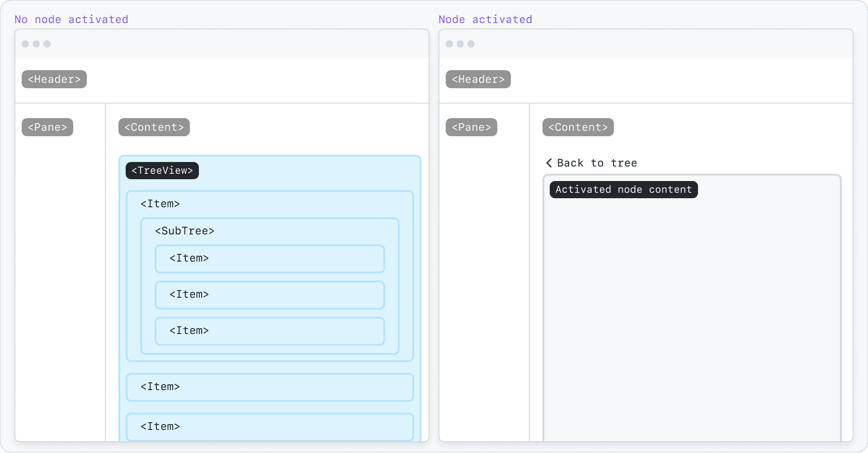The height and width of the screenshot is (453, 868).
Task: Select the last Item in the TreeView
Action: click(x=270, y=427)
